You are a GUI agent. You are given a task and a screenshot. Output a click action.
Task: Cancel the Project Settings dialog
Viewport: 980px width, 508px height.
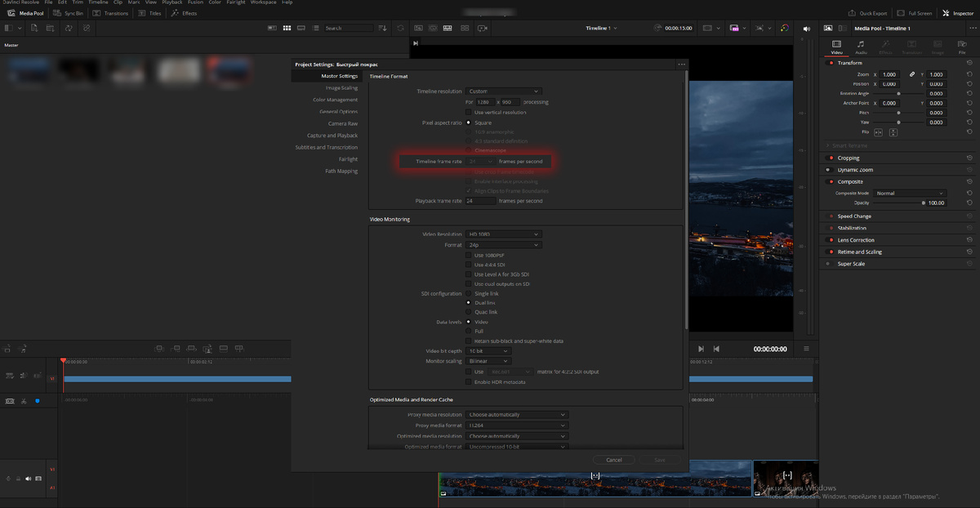[x=614, y=460]
